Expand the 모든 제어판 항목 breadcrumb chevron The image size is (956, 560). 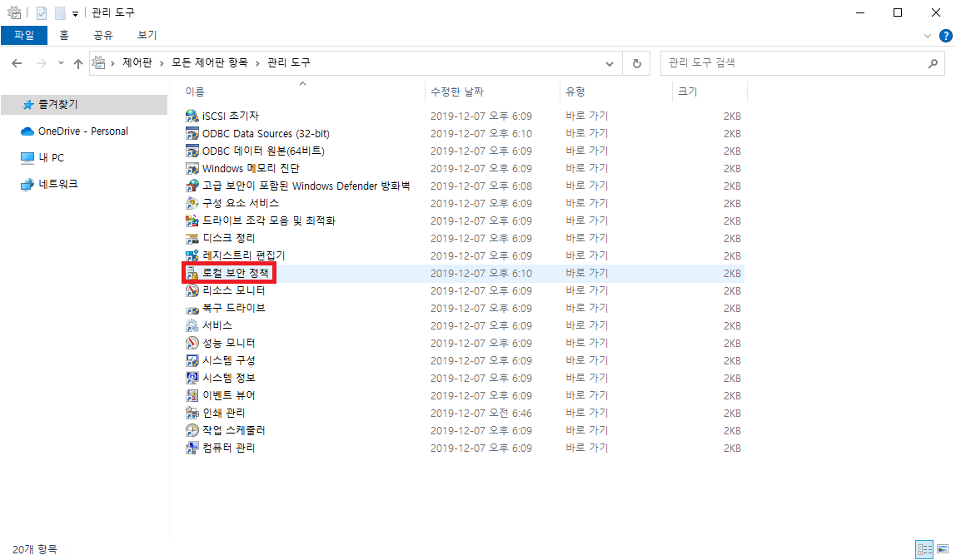257,62
